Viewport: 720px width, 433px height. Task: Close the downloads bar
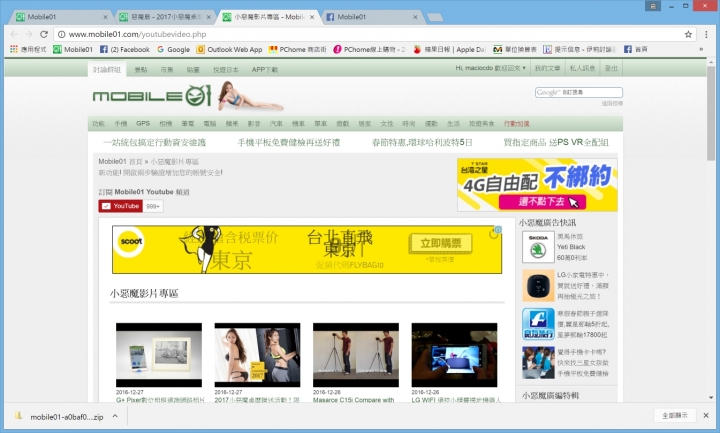[706, 415]
